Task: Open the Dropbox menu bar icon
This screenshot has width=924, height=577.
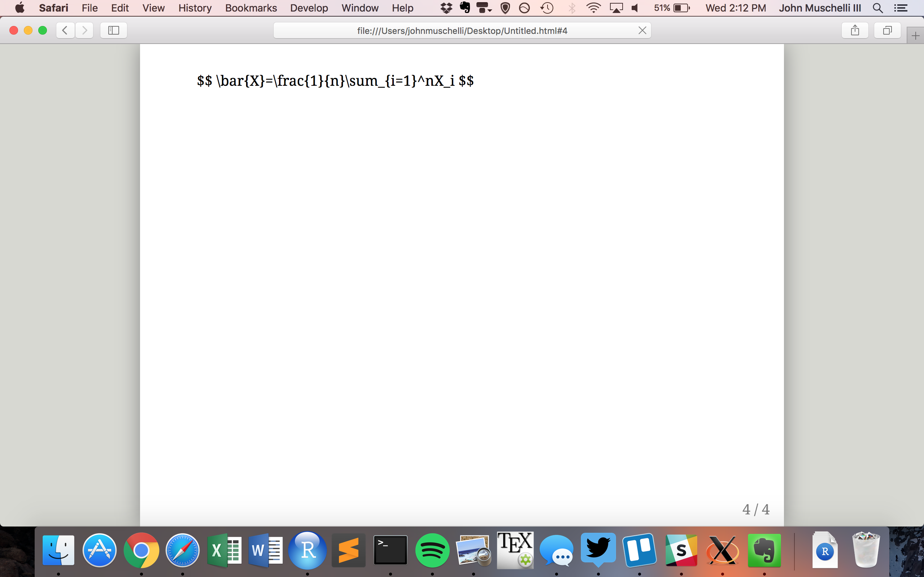Action: (446, 8)
